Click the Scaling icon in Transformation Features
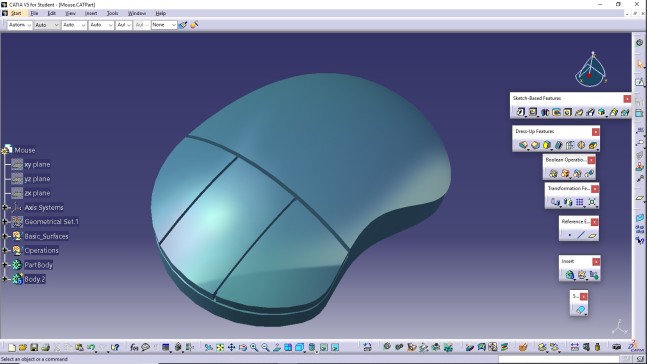 (x=592, y=202)
